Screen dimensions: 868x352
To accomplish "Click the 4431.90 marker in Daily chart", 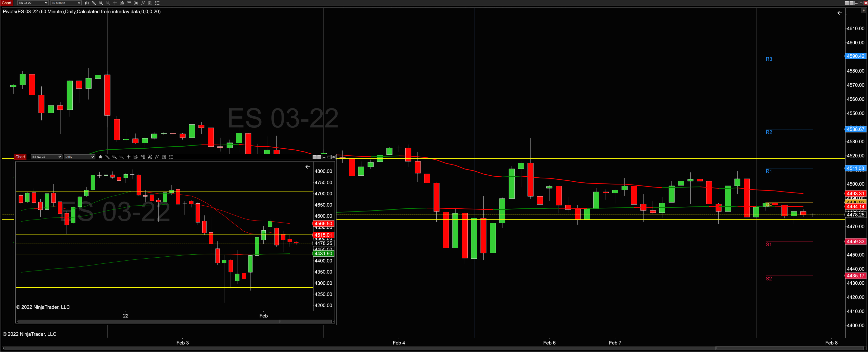I will coord(323,254).
